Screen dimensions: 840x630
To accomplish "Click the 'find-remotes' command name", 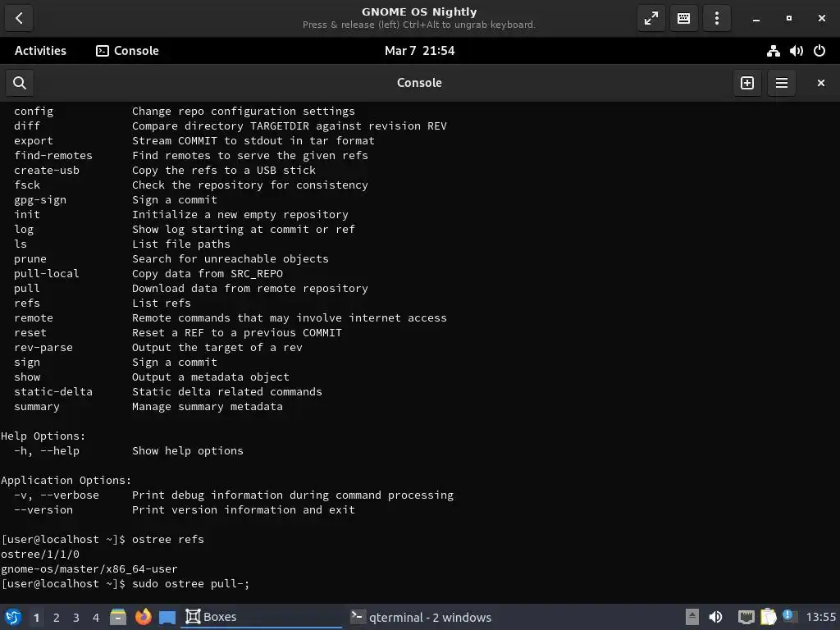I will click(53, 155).
